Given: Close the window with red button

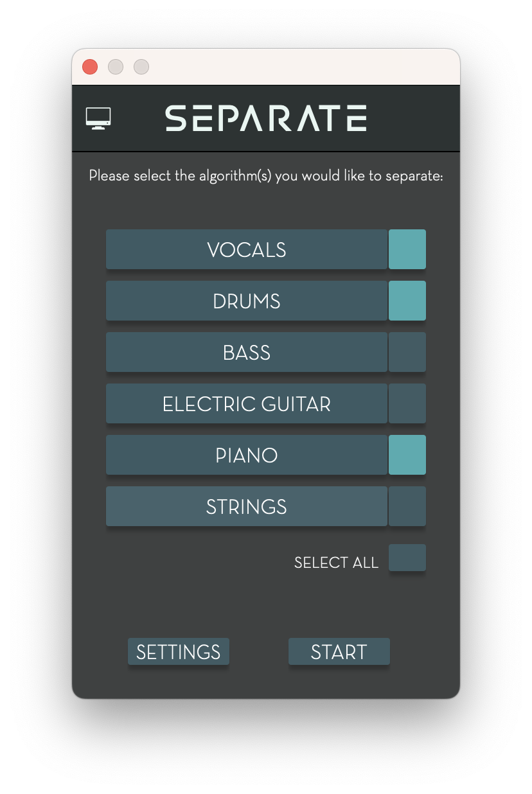Looking at the screenshot, I should coord(90,67).
